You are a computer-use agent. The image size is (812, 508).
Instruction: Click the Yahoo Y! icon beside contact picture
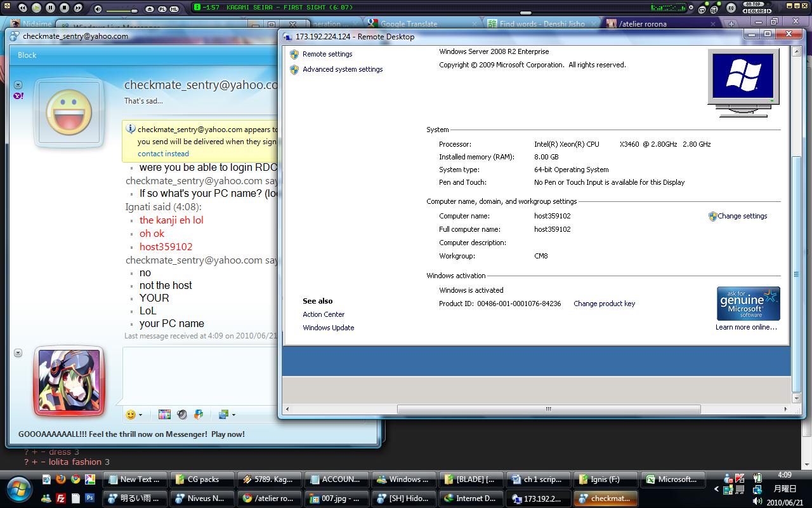pos(18,96)
